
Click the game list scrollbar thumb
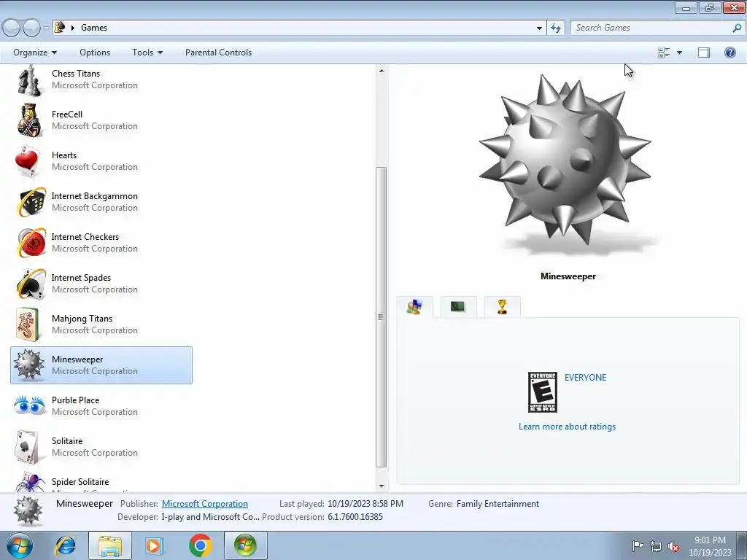coord(381,317)
